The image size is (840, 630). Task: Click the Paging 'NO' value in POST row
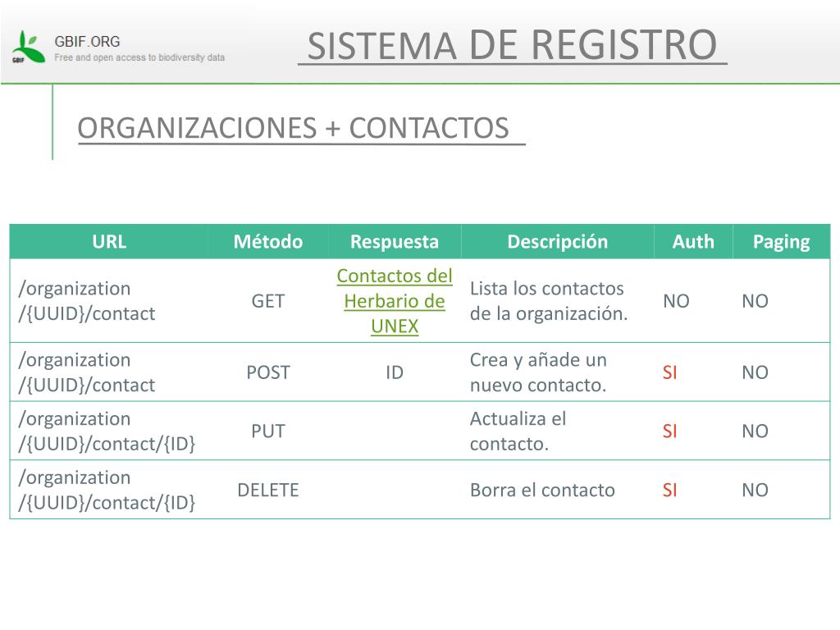click(x=755, y=372)
